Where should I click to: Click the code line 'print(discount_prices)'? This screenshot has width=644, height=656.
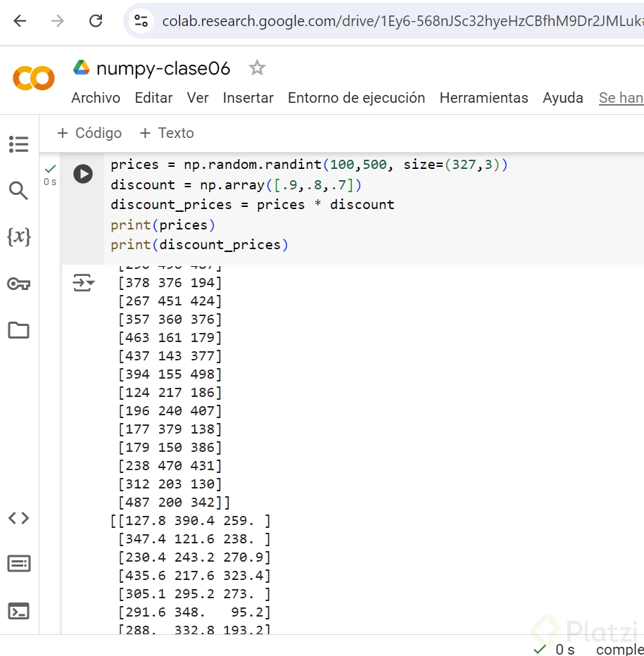pos(200,245)
